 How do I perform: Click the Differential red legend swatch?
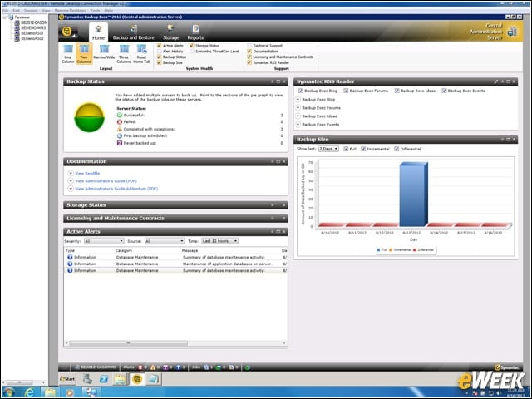click(x=415, y=250)
